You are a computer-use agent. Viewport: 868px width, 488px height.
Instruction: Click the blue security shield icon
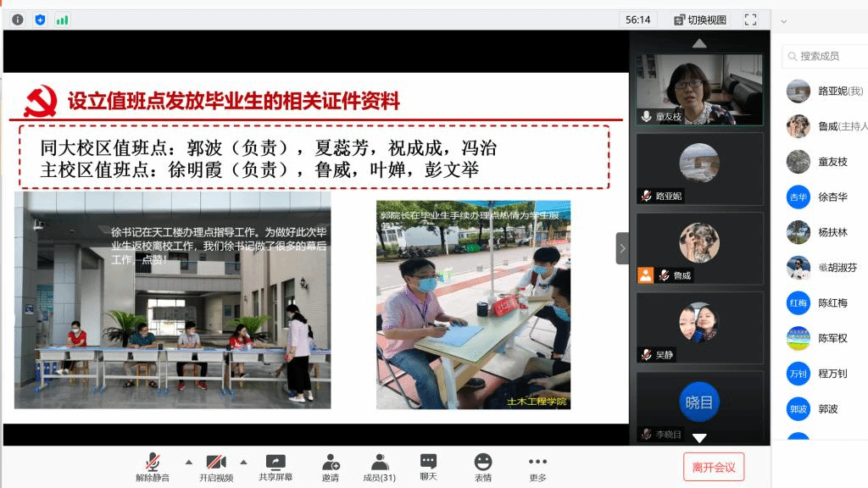pyautogui.click(x=40, y=19)
